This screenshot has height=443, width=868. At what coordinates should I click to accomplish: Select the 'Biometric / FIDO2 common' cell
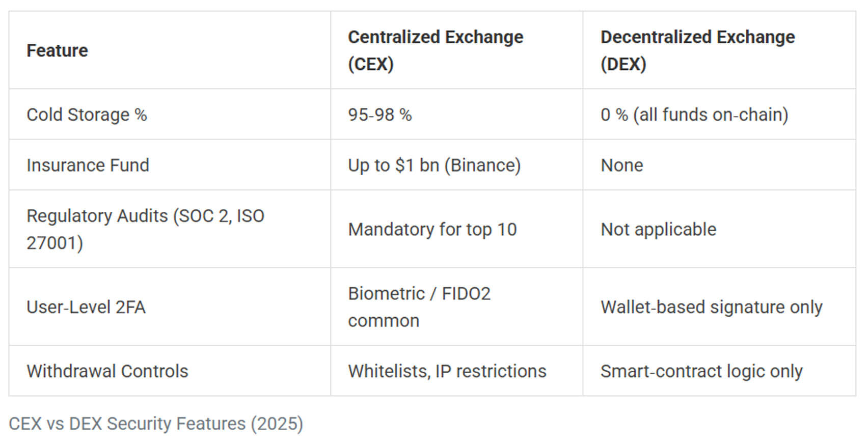click(x=419, y=307)
